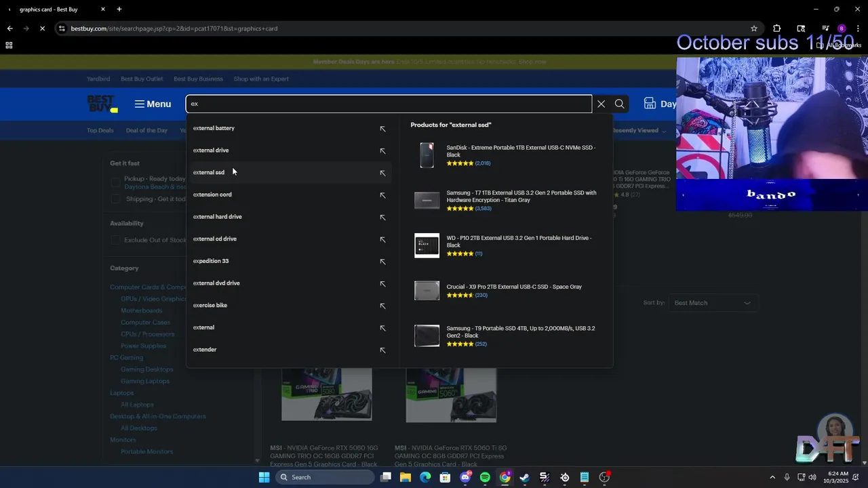The image size is (868, 488).
Task: Click arrow icon beside 'external drive' suggestion
Action: 382,151
